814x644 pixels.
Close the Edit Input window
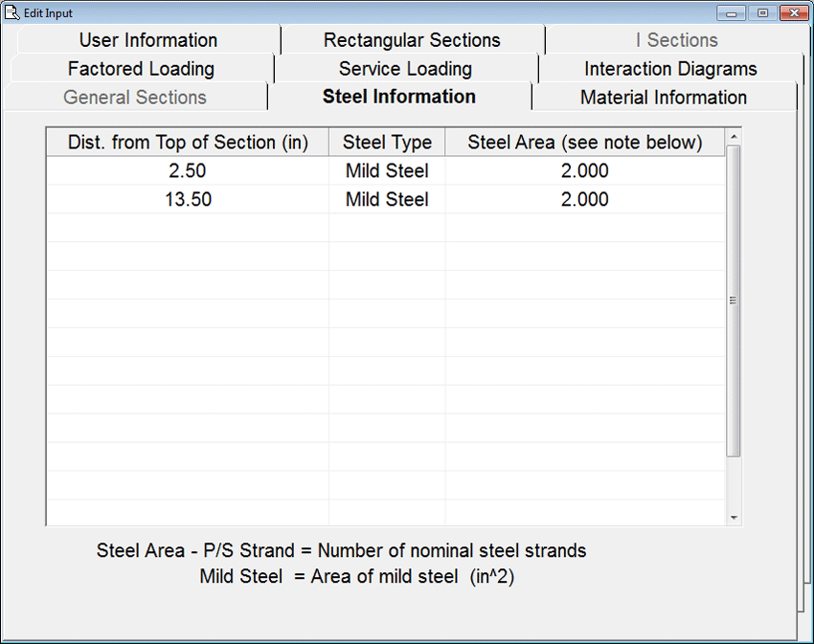[790, 12]
